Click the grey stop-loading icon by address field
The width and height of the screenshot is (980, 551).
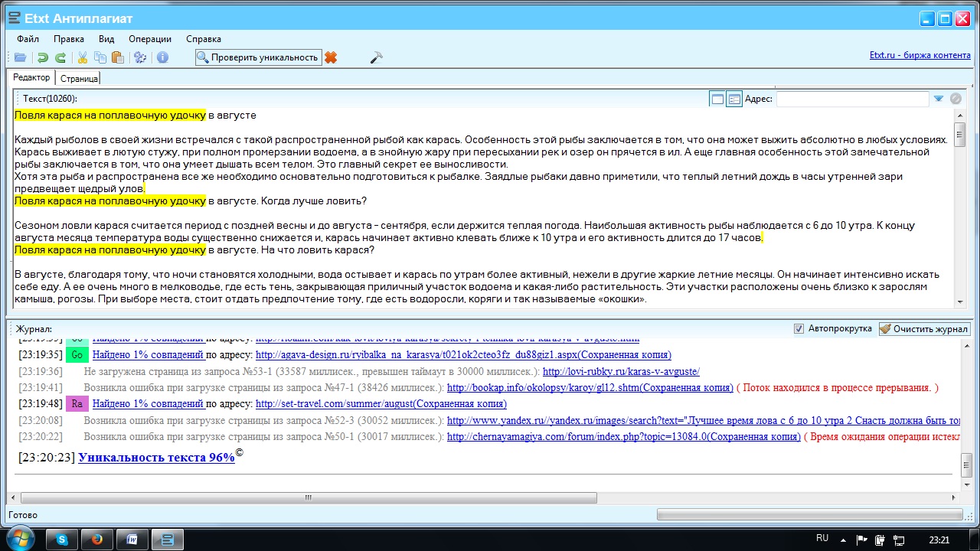point(955,99)
